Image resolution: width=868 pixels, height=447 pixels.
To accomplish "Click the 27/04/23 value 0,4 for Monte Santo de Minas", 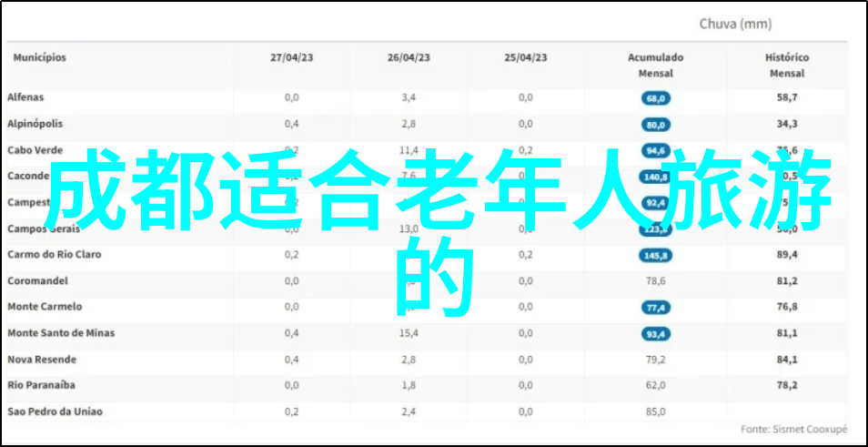I will (x=292, y=333).
